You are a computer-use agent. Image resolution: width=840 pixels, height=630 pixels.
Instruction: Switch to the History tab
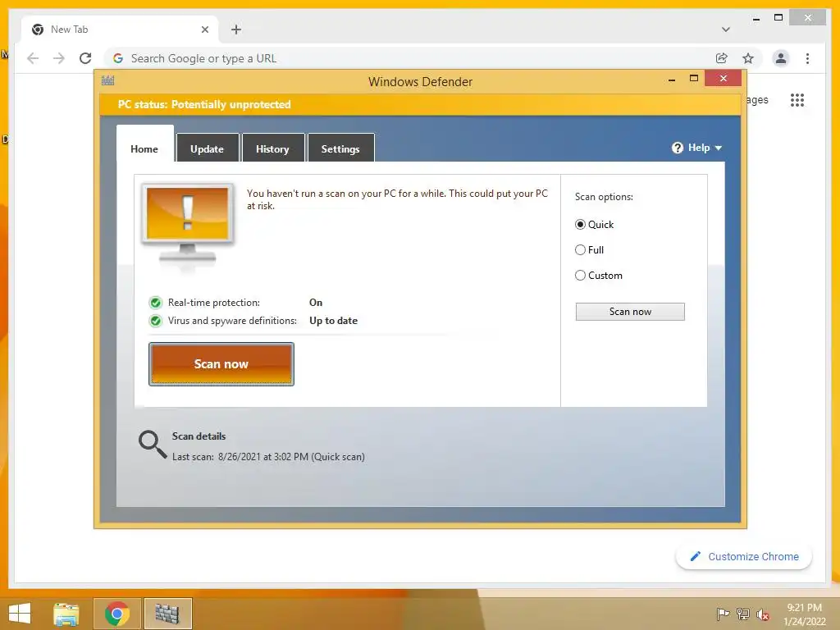click(x=272, y=148)
